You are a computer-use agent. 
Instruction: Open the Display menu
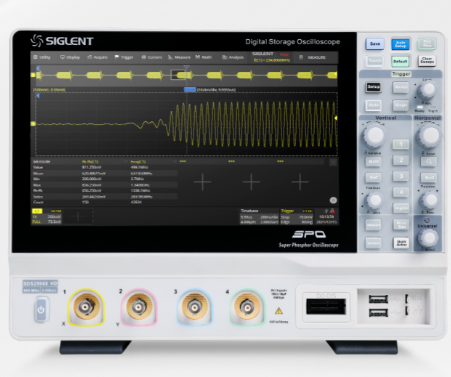pyautogui.click(x=70, y=57)
